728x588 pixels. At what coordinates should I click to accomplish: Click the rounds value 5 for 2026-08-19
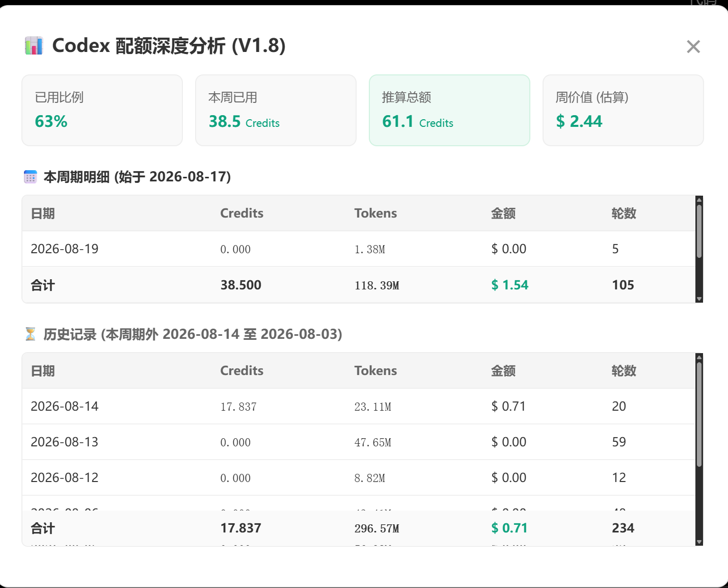click(615, 249)
